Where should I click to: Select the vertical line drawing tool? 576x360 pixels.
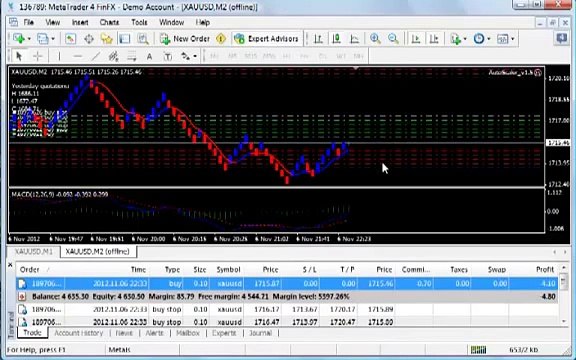[x=59, y=56]
